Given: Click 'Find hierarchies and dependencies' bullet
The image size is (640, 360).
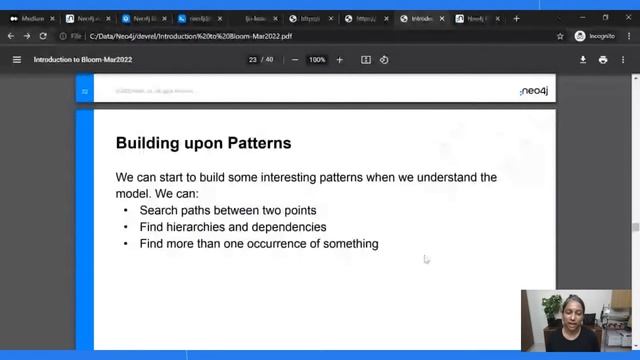Looking at the screenshot, I should tap(233, 227).
